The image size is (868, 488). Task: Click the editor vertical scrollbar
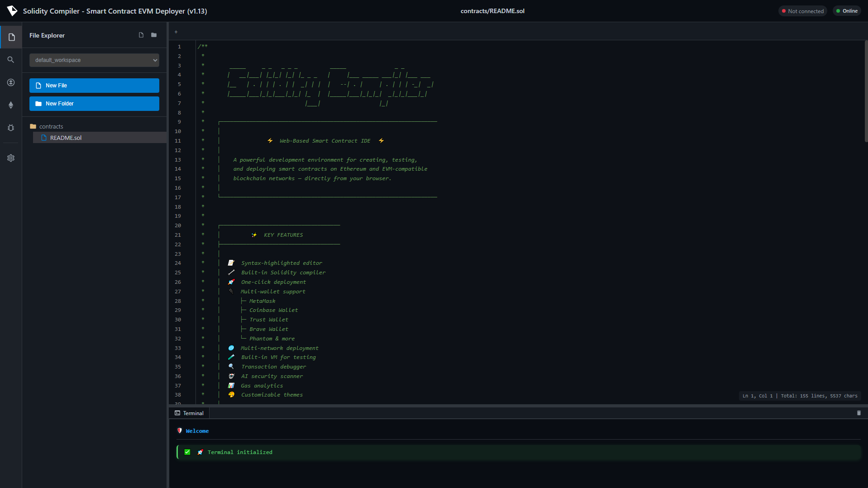click(x=866, y=91)
